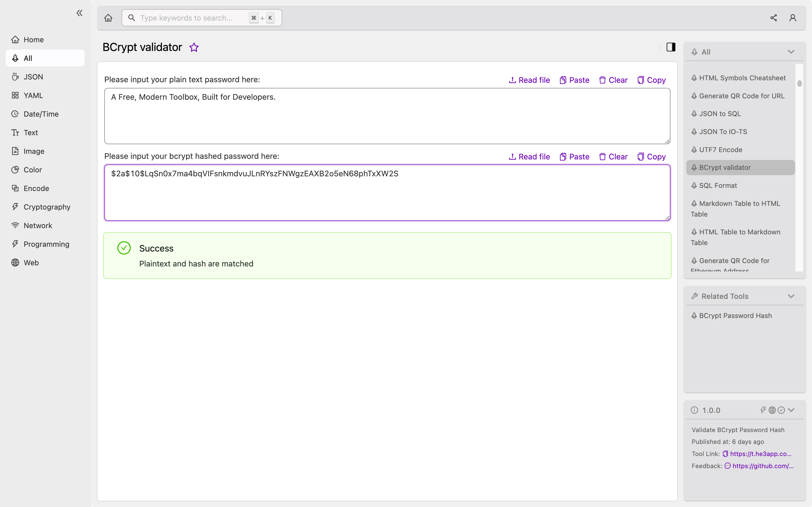Click the Clear button for bcrypt hashed password

[x=613, y=157]
